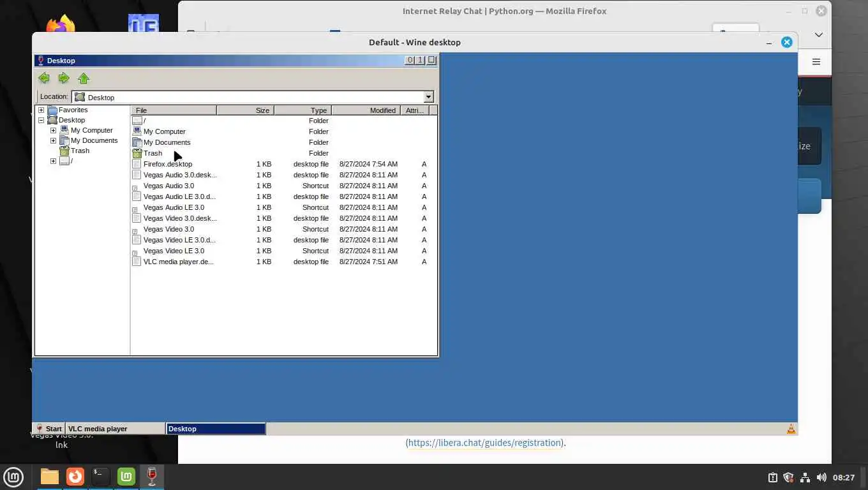Viewport: 868px width, 490px height.
Task: Click the Location field showing Desktop
Action: [248, 97]
